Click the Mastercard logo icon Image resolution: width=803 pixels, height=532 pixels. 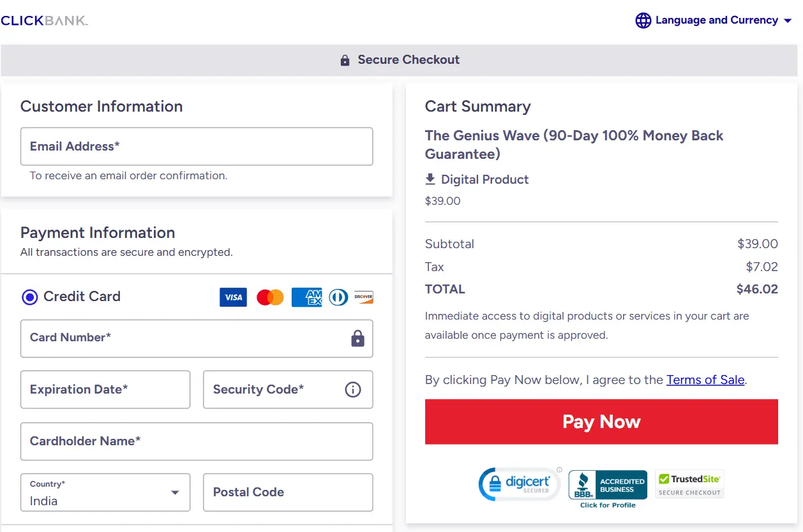coord(270,297)
